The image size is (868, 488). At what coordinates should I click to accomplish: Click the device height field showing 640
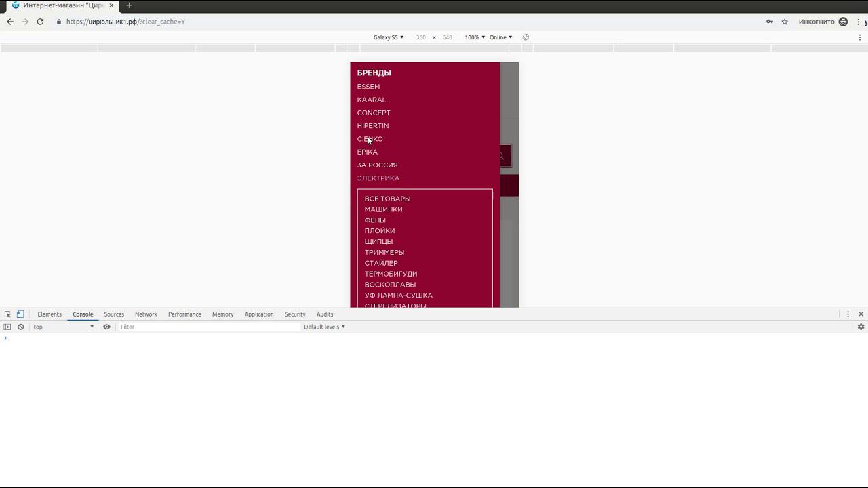point(447,37)
